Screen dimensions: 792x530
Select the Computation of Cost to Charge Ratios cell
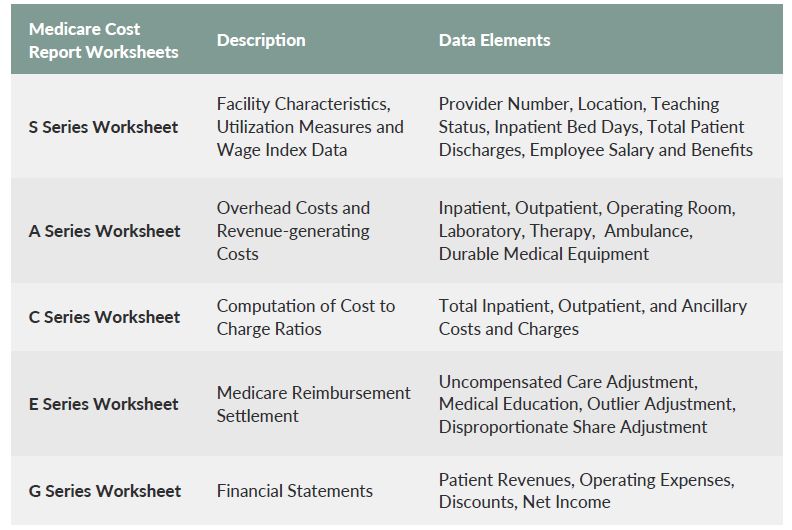tap(306, 317)
